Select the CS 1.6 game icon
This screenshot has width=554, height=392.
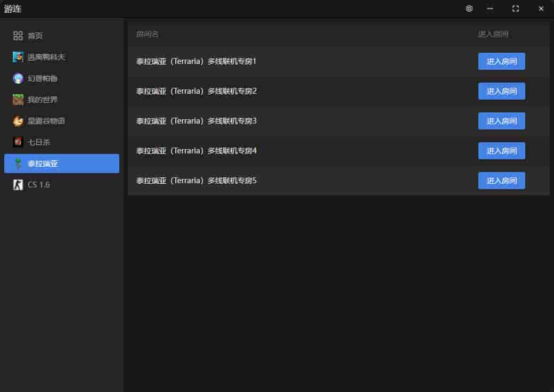18,185
